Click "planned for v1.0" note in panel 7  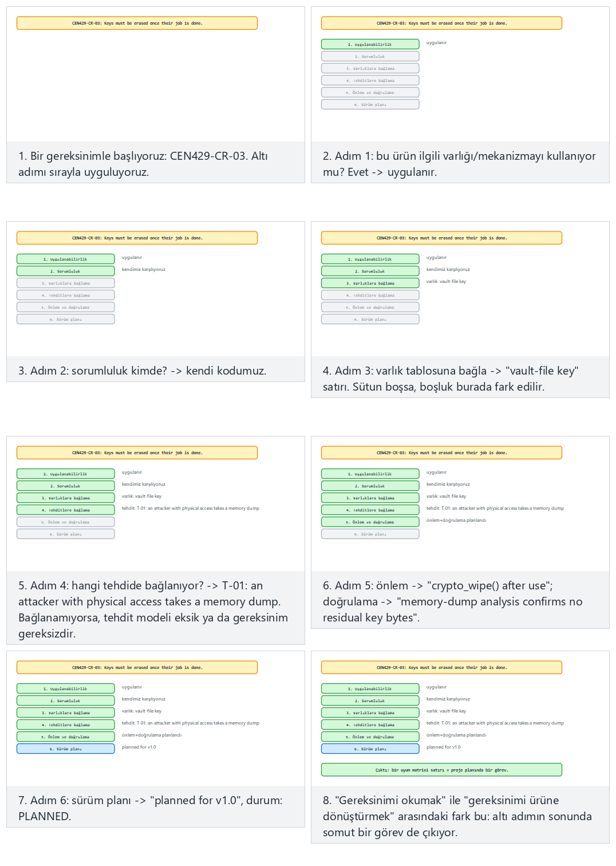coord(139,747)
